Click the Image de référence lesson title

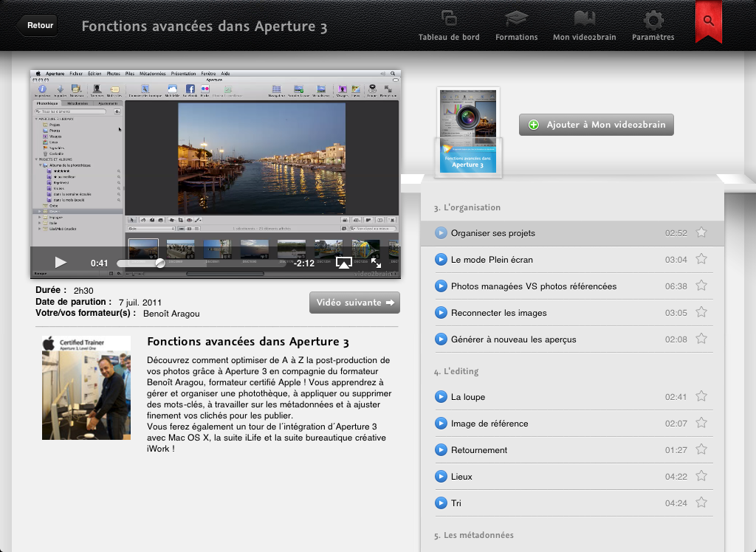pos(489,424)
